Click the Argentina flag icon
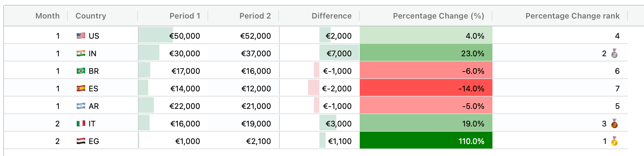This screenshot has width=644, height=156. point(81,106)
